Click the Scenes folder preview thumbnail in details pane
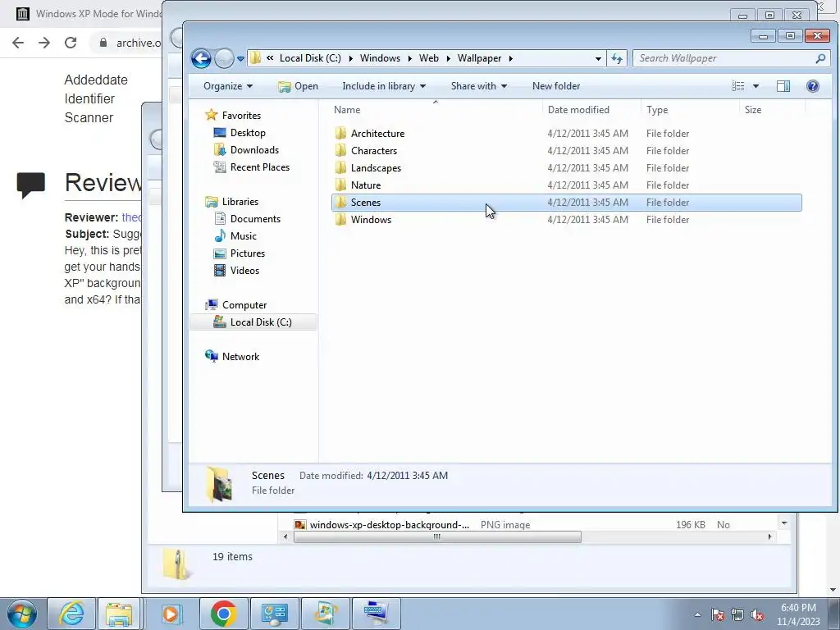Image resolution: width=840 pixels, height=630 pixels. [x=220, y=483]
